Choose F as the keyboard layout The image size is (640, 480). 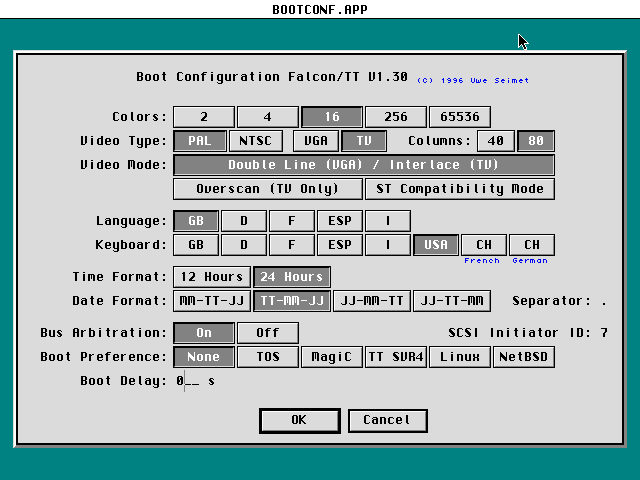(291, 245)
